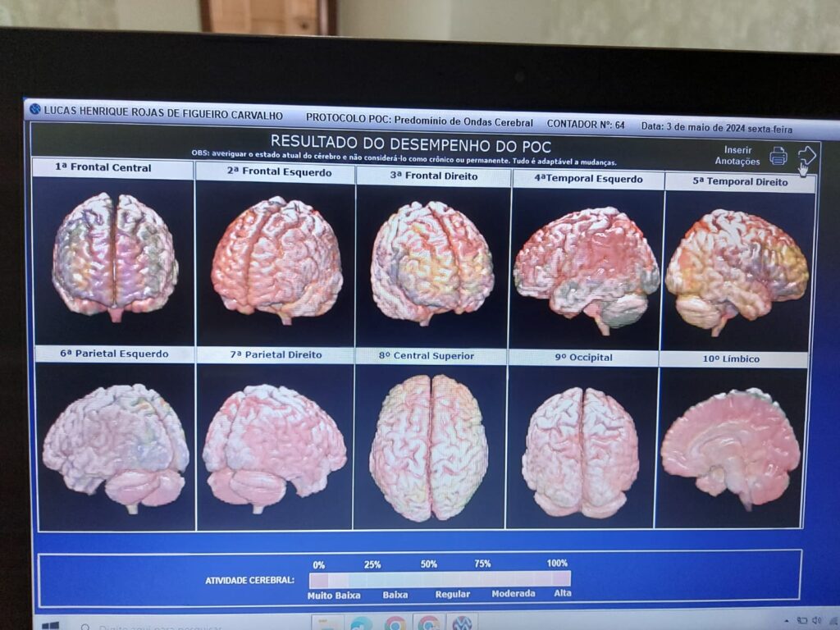Select the Frontal Esquerdo brain image
Viewport: 840px width, 630px height.
pos(276,259)
